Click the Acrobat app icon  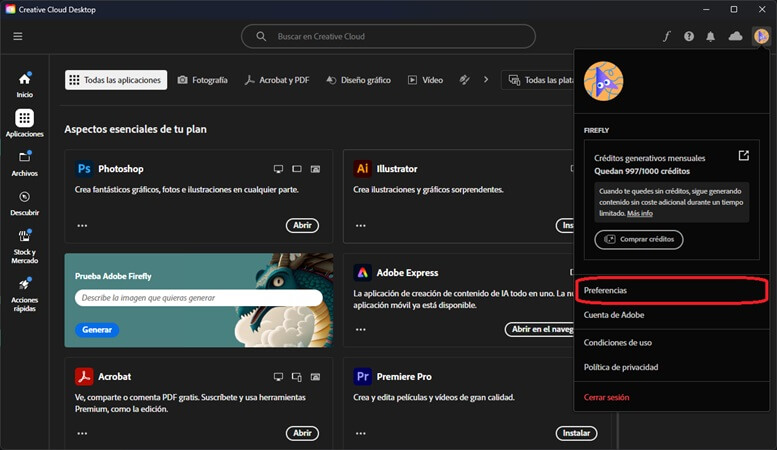(x=84, y=377)
